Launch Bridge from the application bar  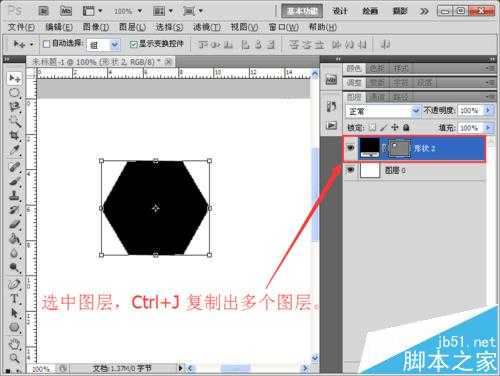pyautogui.click(x=44, y=11)
